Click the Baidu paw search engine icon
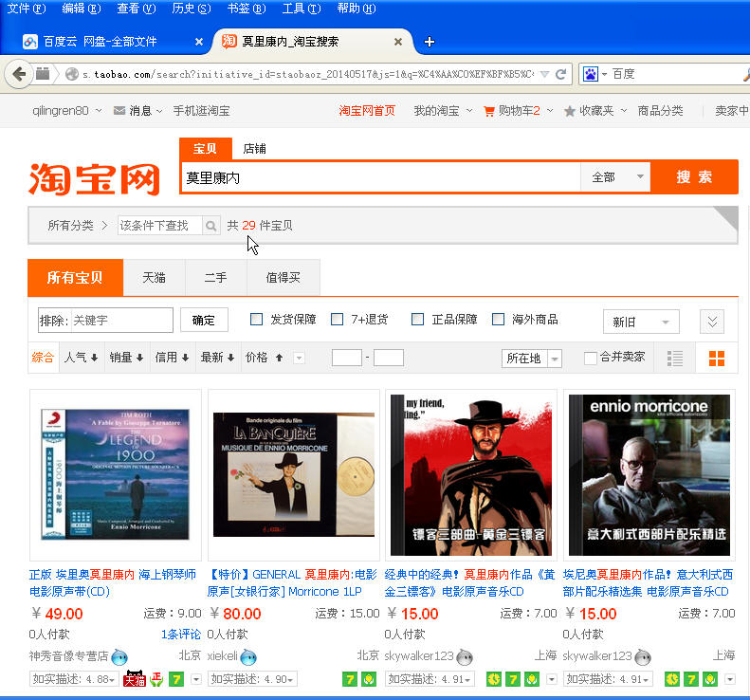The image size is (750, 700). [591, 74]
